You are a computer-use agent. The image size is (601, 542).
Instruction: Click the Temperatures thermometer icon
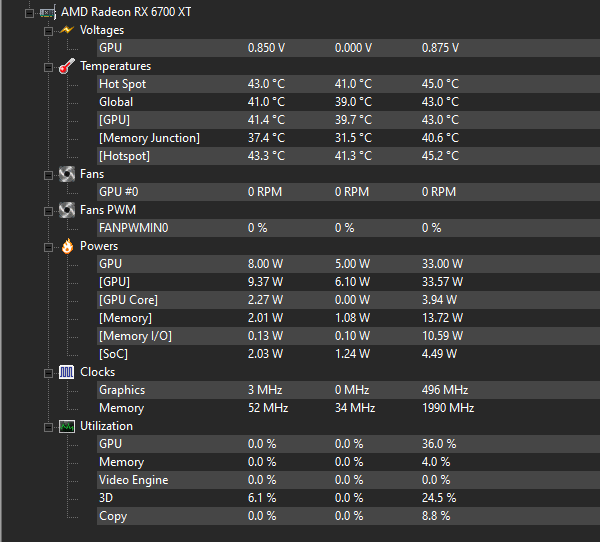(67, 66)
